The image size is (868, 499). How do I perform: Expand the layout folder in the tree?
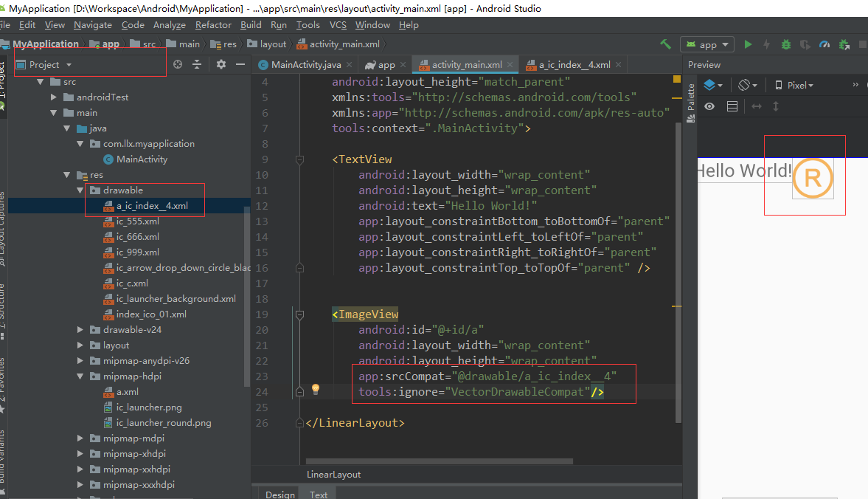(x=80, y=345)
